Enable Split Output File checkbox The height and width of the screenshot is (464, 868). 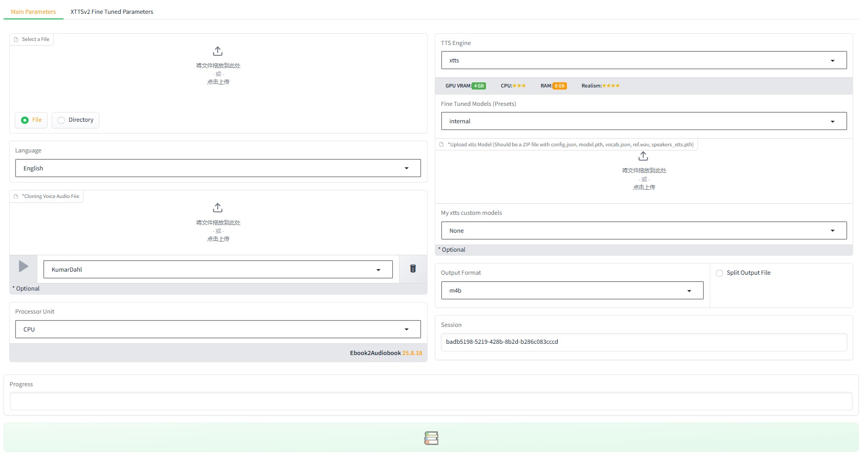tap(719, 273)
